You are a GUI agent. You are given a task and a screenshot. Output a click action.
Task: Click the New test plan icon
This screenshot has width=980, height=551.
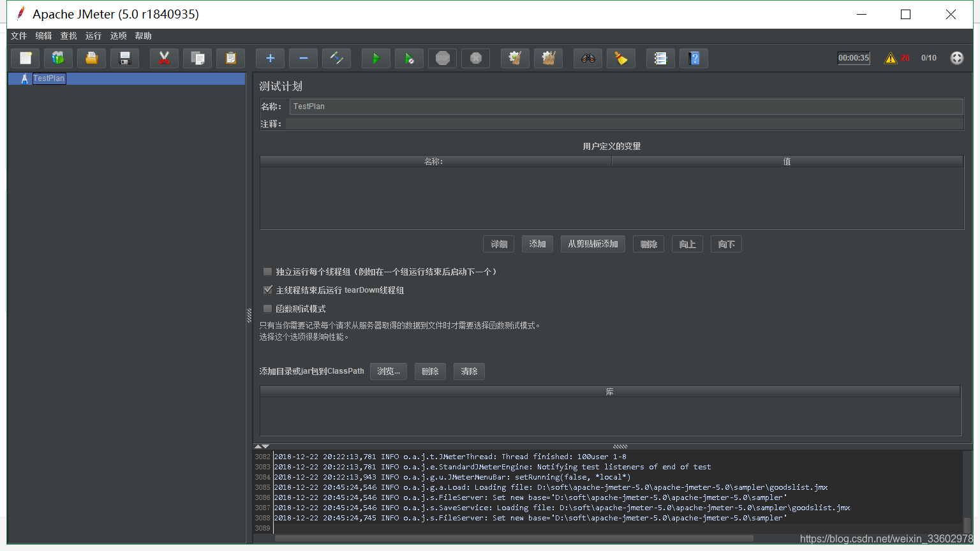pyautogui.click(x=26, y=58)
